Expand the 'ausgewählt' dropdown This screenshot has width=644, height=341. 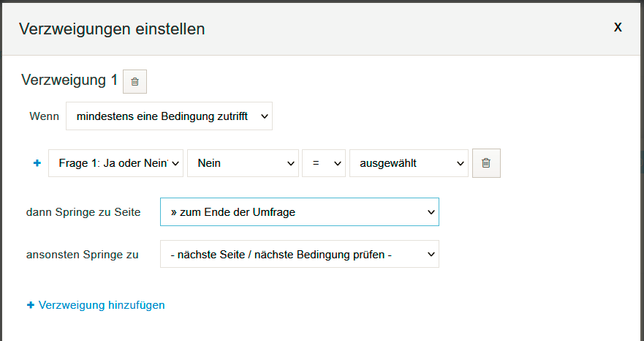click(409, 163)
